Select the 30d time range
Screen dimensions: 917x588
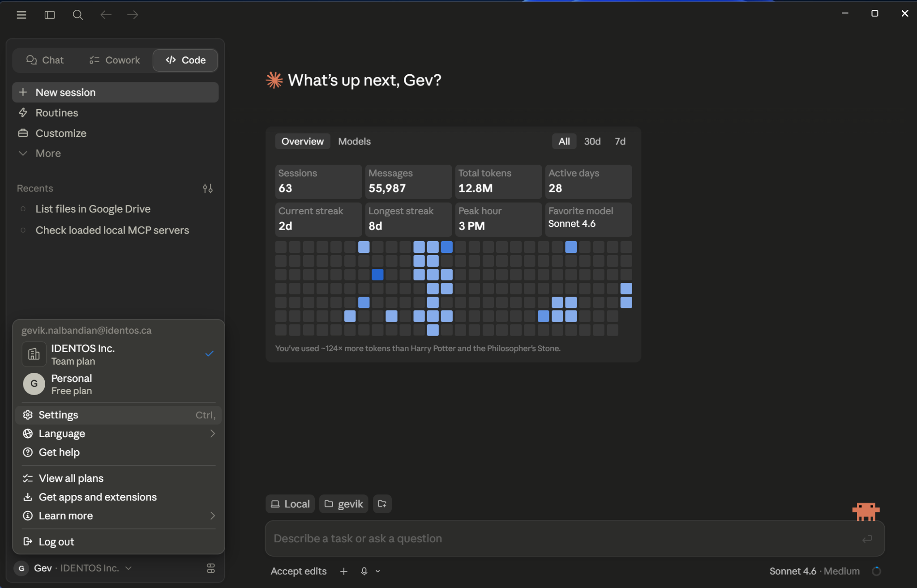(592, 141)
